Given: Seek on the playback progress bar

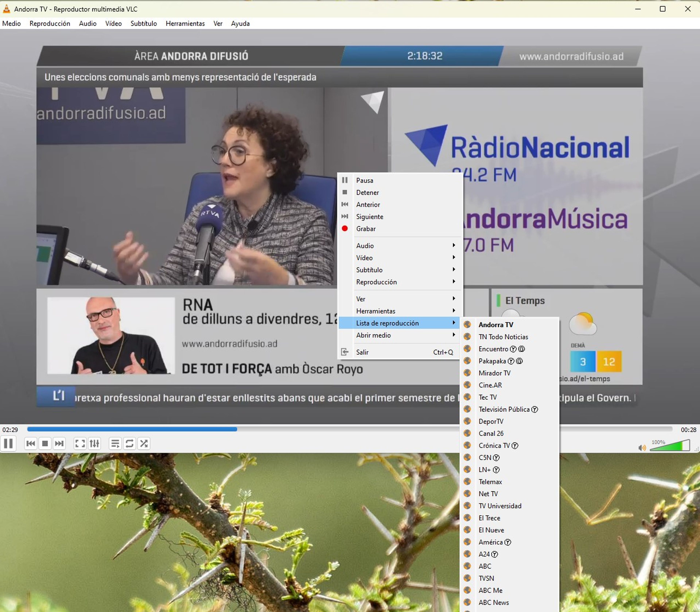Looking at the screenshot, I should [x=349, y=429].
